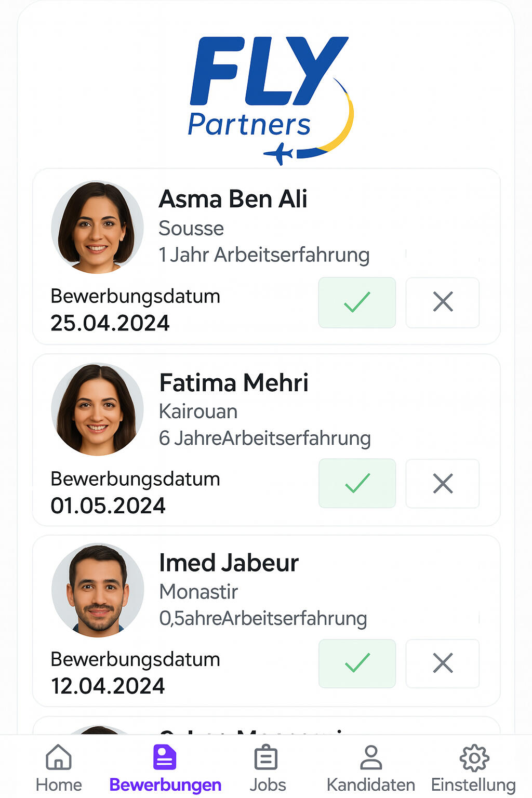Approve Fatima Mehri with the green checkmark

coord(357,484)
